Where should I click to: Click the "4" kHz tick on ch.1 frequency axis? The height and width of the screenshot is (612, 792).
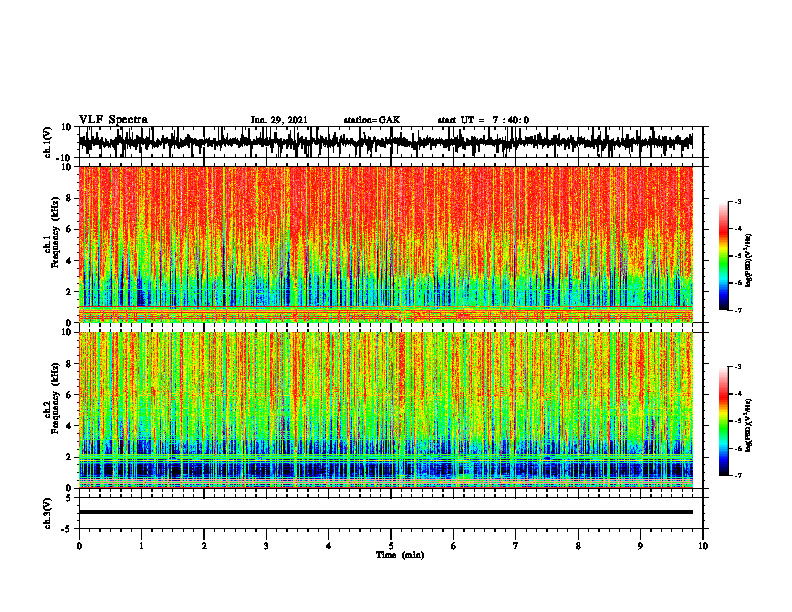(x=69, y=261)
